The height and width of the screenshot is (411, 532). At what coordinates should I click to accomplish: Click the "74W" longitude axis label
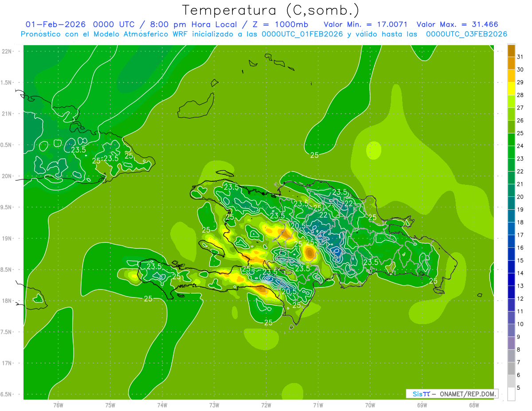162,404
